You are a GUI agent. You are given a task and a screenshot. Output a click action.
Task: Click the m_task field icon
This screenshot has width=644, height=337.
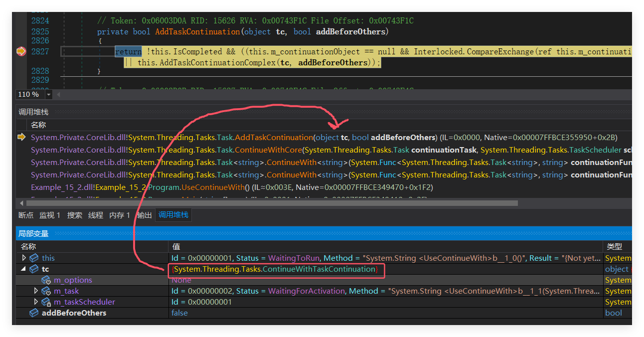[x=46, y=291]
